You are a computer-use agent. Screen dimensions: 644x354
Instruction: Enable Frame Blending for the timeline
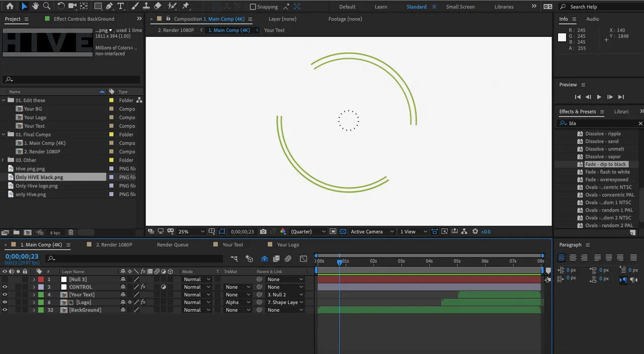[x=276, y=258]
